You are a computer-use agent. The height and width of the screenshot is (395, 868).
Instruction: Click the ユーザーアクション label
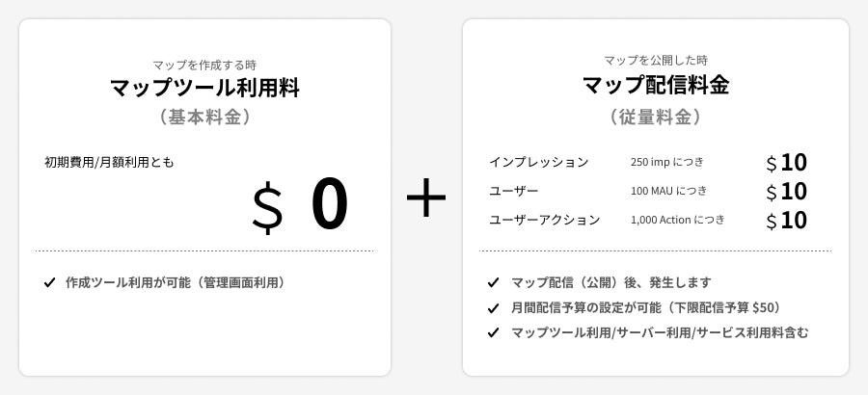(544, 220)
